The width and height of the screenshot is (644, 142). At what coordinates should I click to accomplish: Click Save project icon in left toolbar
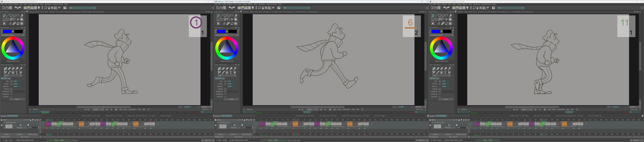(11, 8)
